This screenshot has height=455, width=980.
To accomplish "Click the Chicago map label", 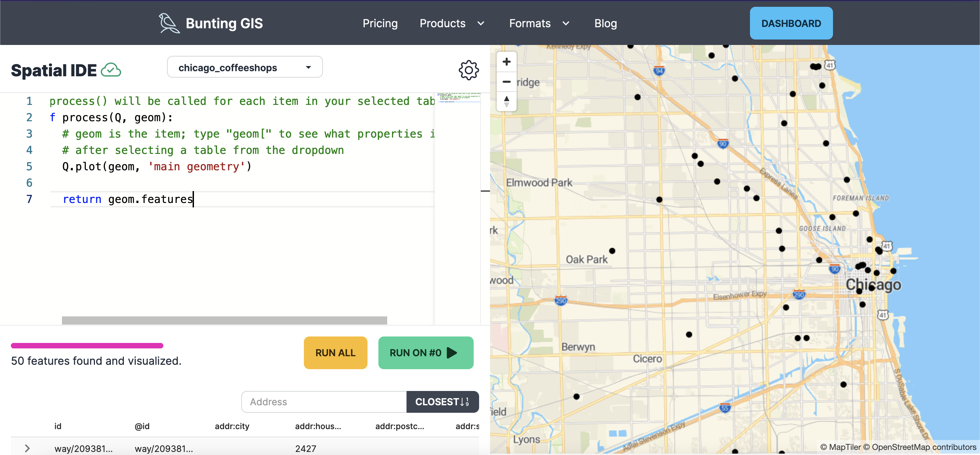I will tap(873, 285).
